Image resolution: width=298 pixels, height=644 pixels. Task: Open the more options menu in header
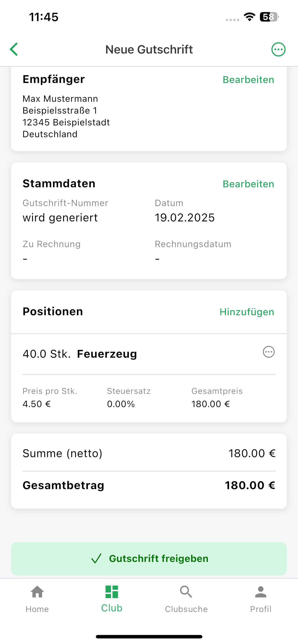pos(278,49)
